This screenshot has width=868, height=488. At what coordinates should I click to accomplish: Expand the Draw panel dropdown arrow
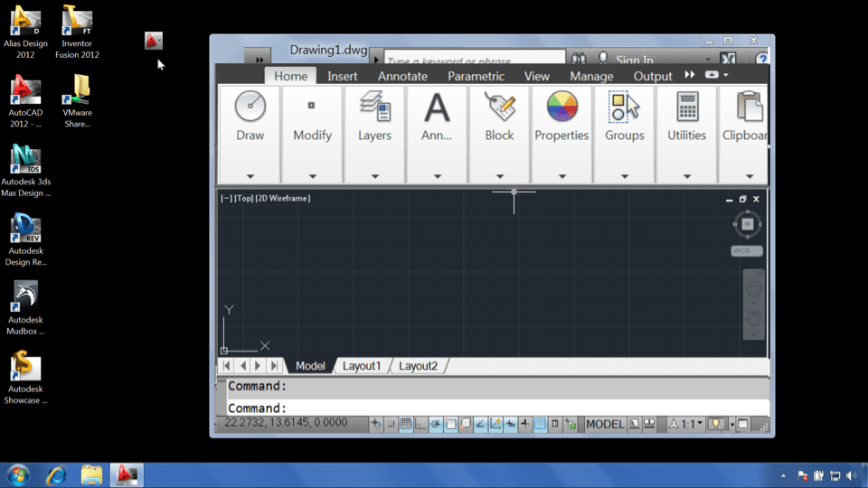point(250,176)
